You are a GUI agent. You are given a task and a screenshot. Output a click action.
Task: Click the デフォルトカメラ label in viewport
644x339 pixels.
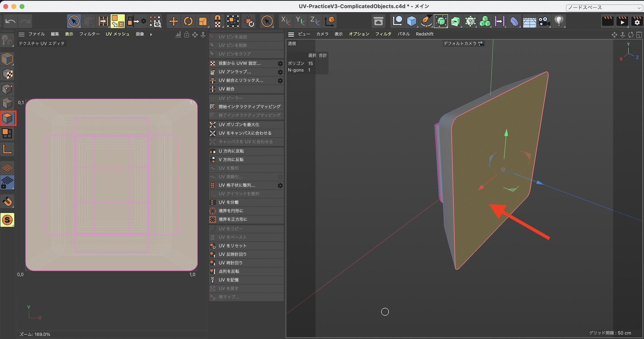click(x=459, y=43)
